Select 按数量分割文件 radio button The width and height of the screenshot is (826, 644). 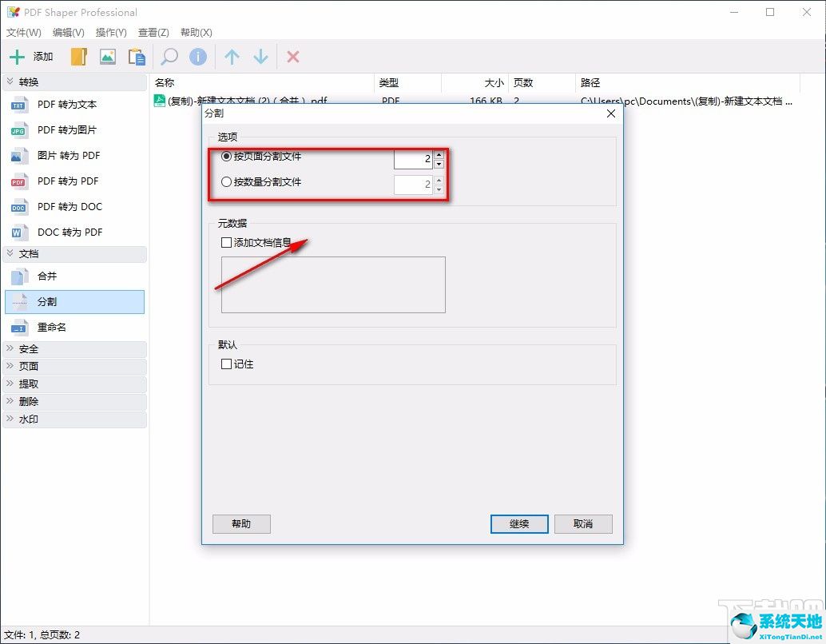click(x=227, y=182)
